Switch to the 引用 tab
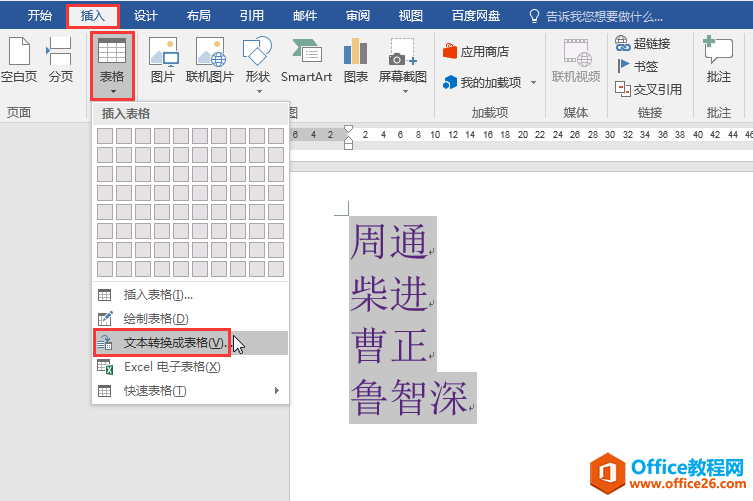 [252, 16]
